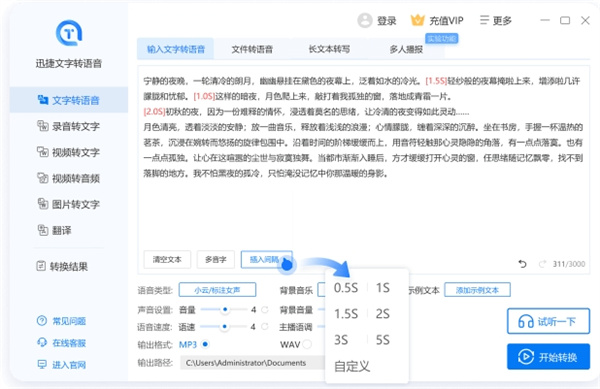Click the 开始转换 start conversion button
Screen dimensions: 600x389
click(x=548, y=356)
